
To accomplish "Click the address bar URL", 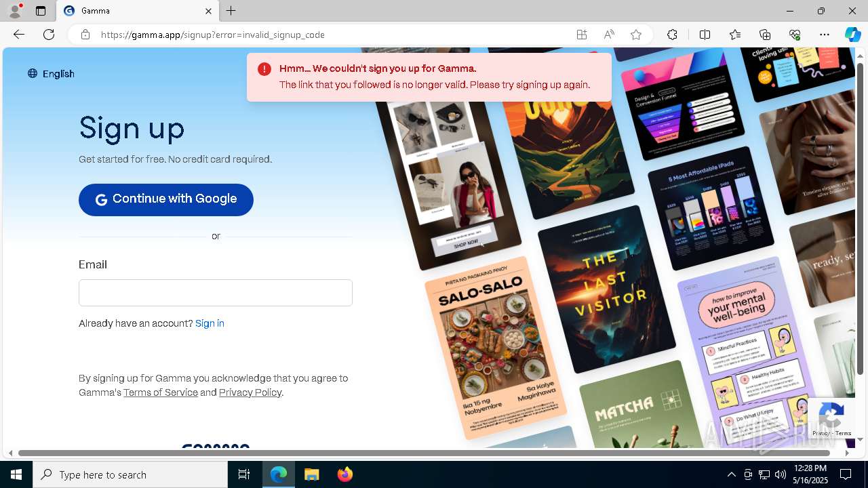I will click(213, 35).
